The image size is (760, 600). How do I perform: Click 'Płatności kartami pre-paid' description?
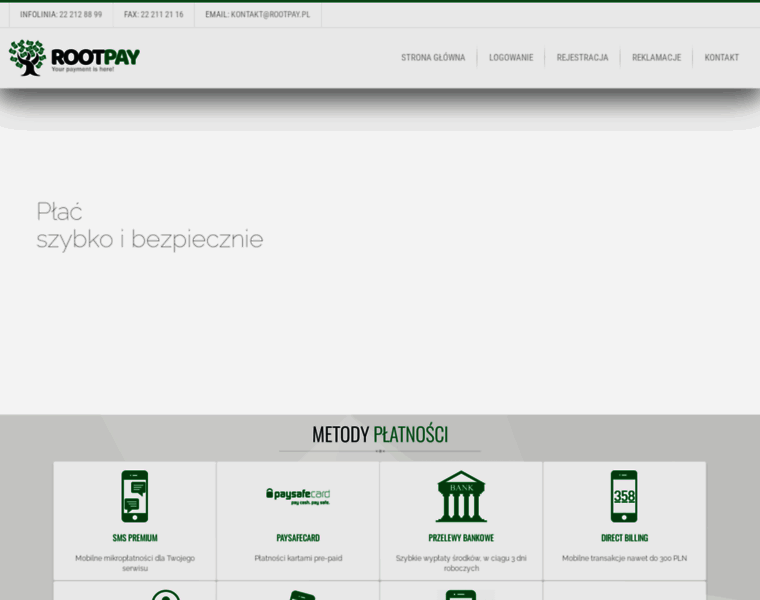298,558
